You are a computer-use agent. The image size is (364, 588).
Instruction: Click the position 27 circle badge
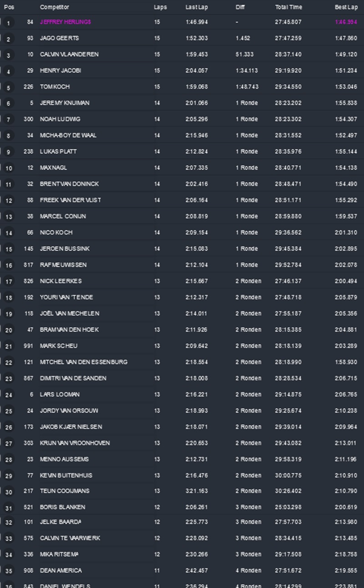pyautogui.click(x=9, y=444)
